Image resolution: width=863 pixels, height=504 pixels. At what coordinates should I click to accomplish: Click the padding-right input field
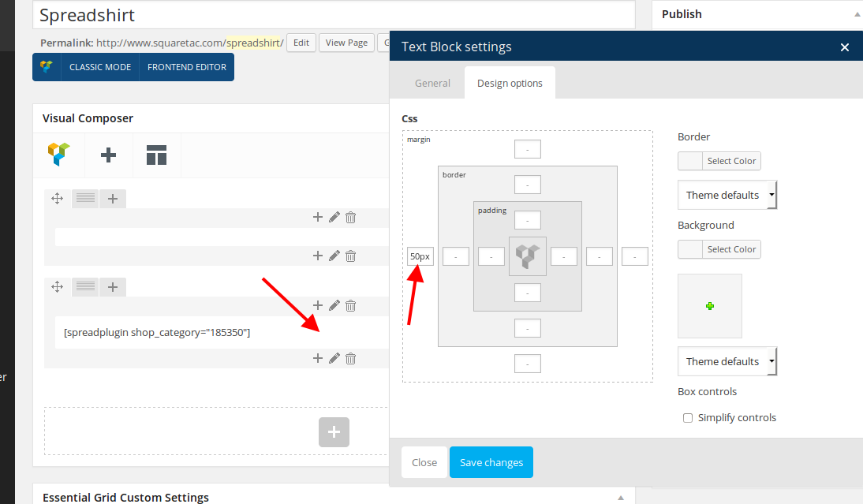[x=563, y=256]
